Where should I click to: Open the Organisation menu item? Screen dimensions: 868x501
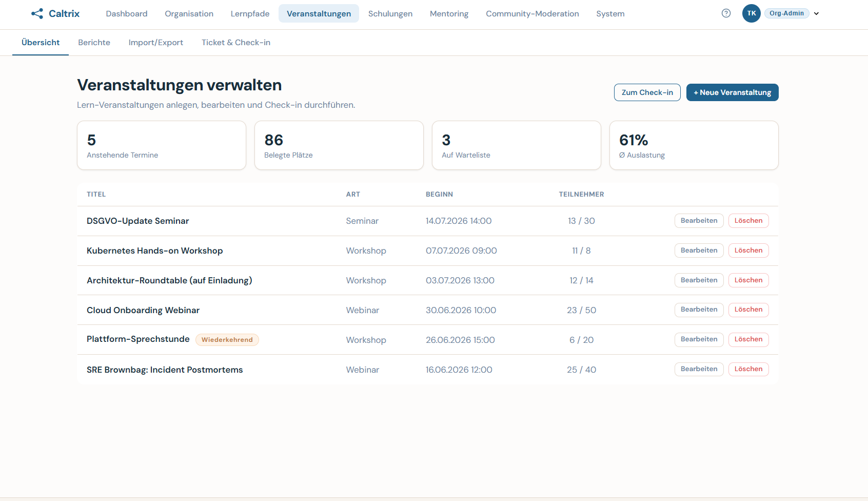[x=189, y=14]
